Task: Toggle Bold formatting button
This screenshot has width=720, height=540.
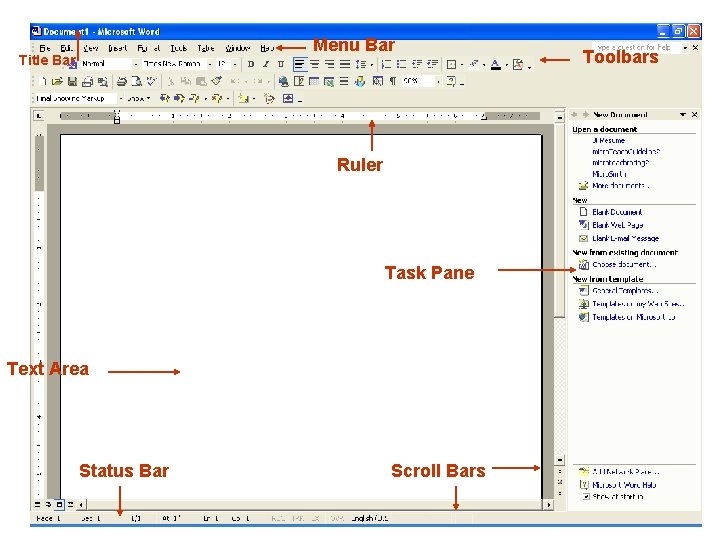Action: (251, 64)
